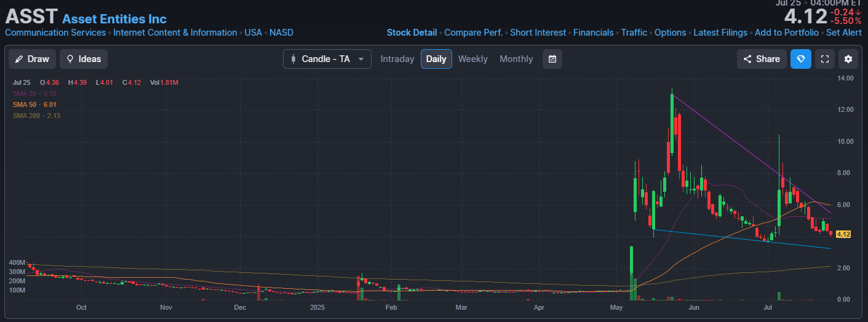Open the Draw tools
This screenshot has height=322, width=868.
[x=32, y=59]
